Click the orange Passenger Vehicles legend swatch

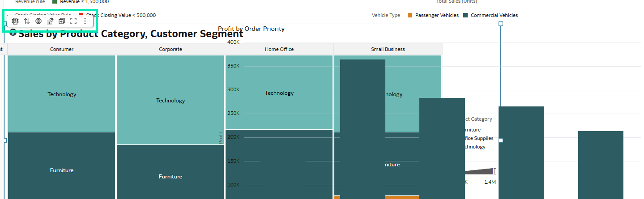(409, 16)
